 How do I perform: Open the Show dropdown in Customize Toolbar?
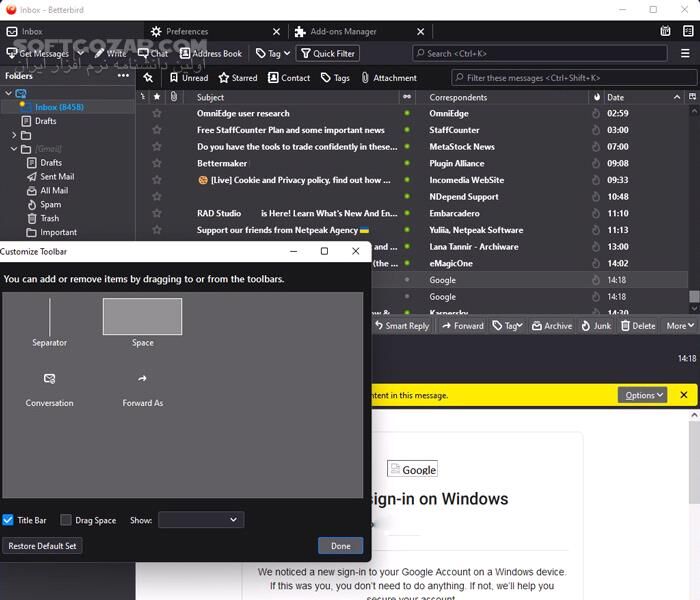point(200,520)
